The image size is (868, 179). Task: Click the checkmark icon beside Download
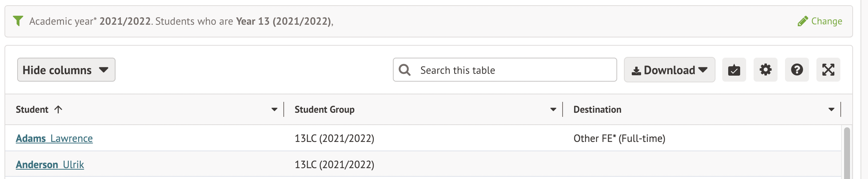734,70
